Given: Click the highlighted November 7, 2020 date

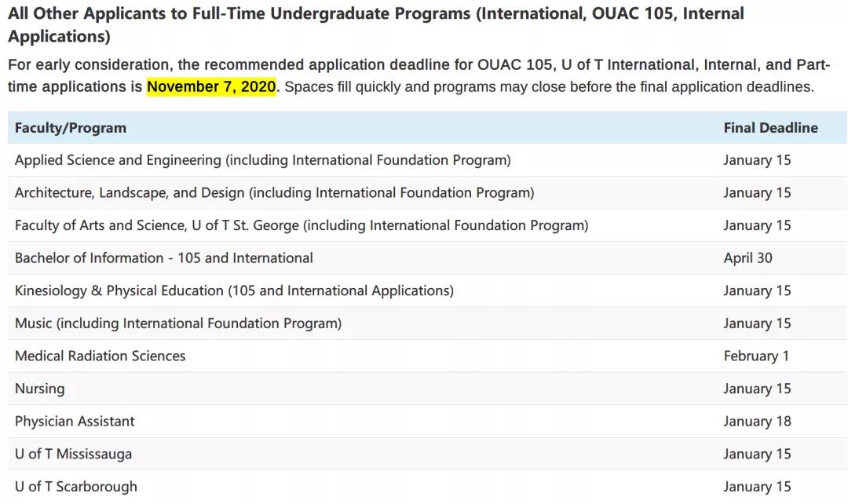Looking at the screenshot, I should (x=211, y=86).
